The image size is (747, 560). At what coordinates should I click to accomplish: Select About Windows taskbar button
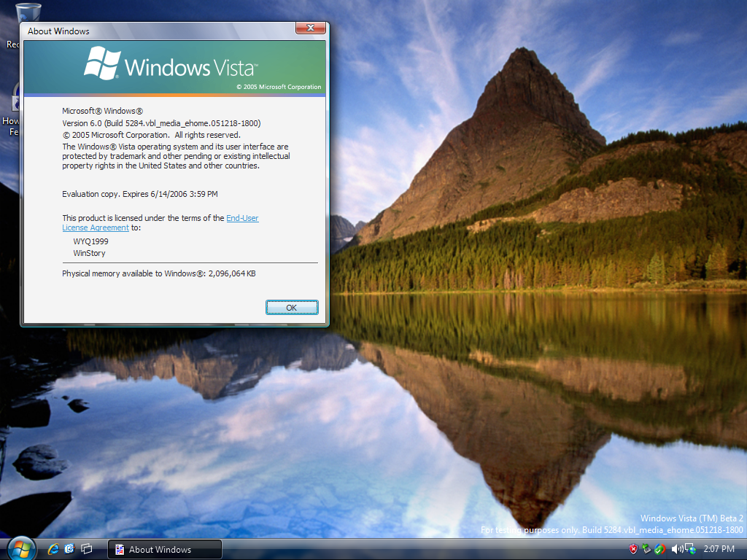click(164, 550)
